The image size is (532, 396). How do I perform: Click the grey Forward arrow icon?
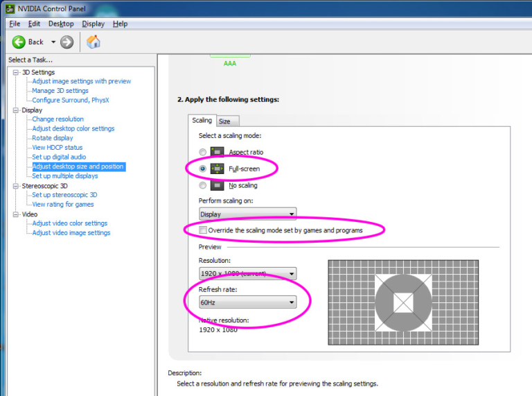click(x=66, y=42)
